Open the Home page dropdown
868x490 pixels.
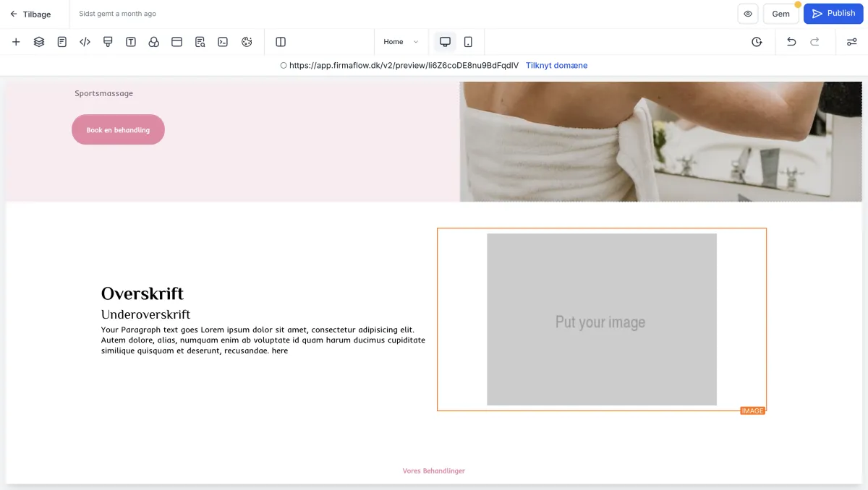pos(401,42)
